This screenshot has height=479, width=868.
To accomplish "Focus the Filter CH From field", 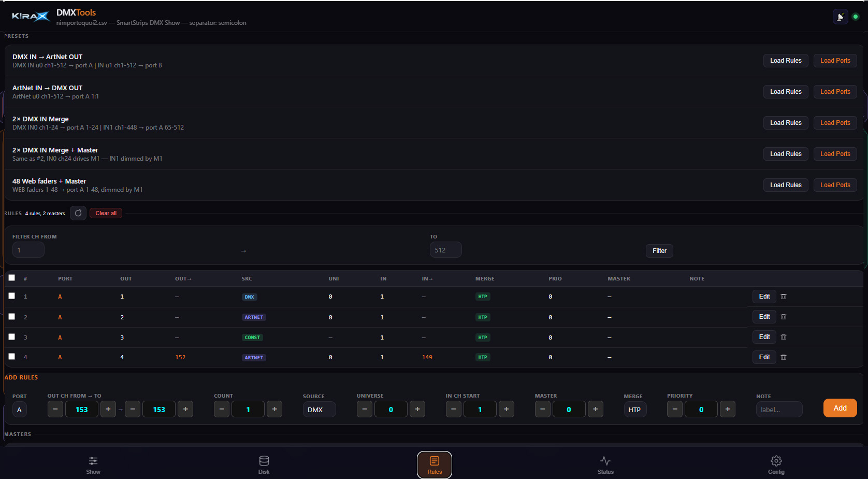I will point(28,250).
